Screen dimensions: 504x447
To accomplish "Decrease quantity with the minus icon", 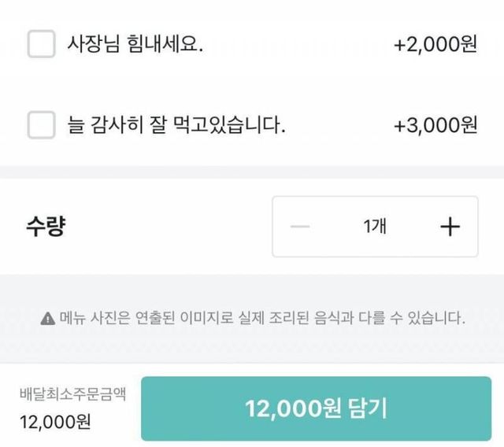I will (x=300, y=227).
